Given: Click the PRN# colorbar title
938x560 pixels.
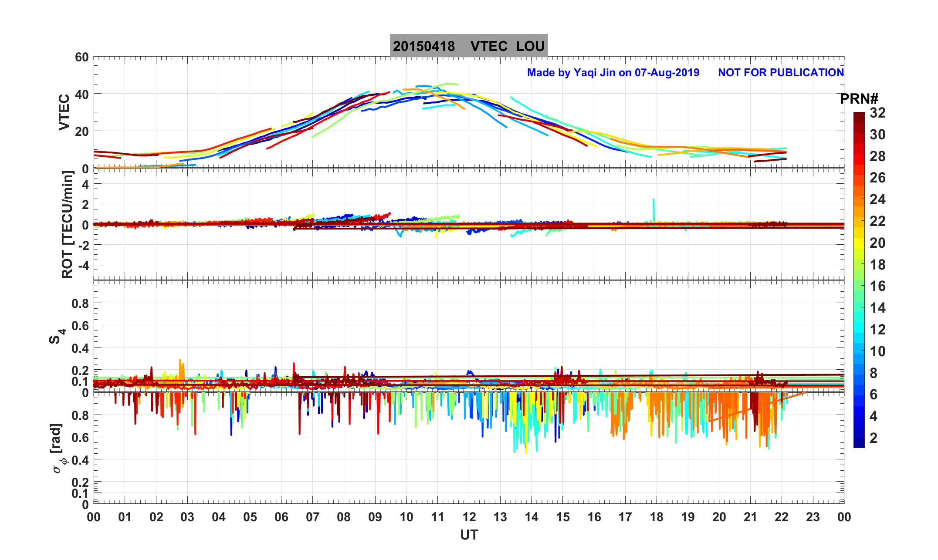Looking at the screenshot, I should [859, 99].
